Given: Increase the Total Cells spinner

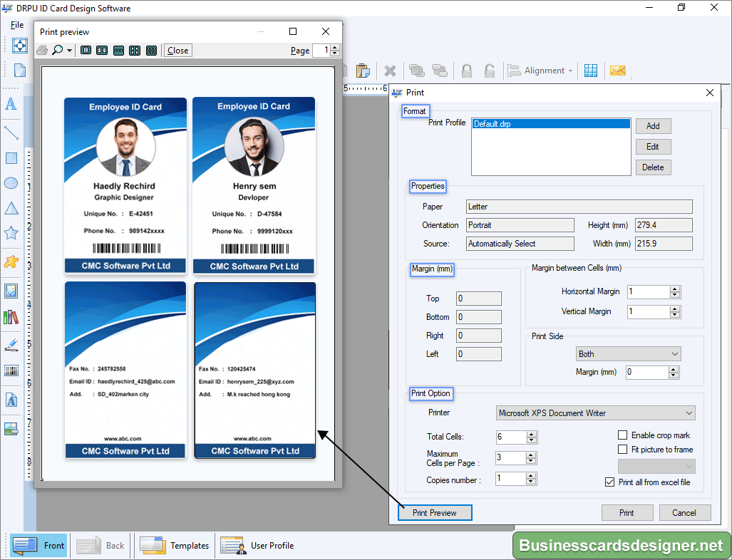Looking at the screenshot, I should 531,435.
